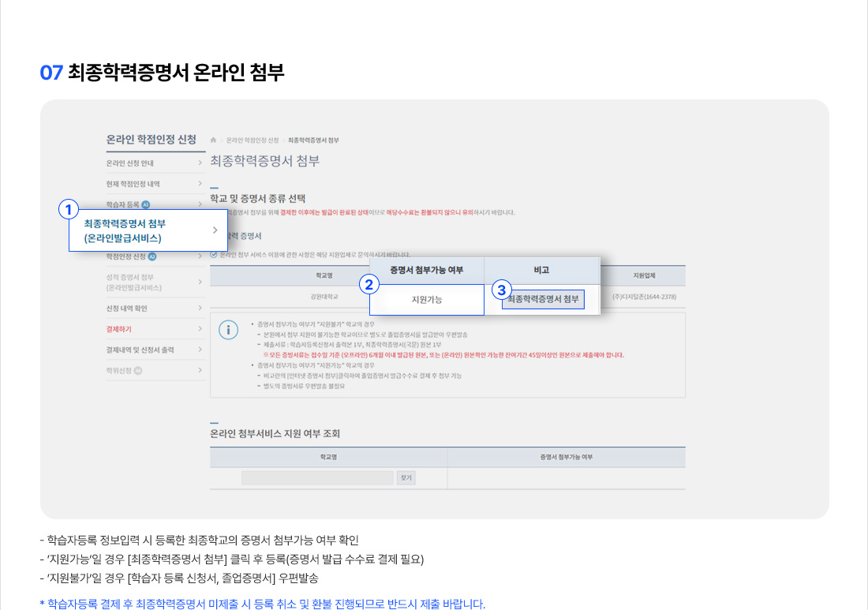Click the 비고 column header
The width and height of the screenshot is (868, 610).
tap(542, 271)
